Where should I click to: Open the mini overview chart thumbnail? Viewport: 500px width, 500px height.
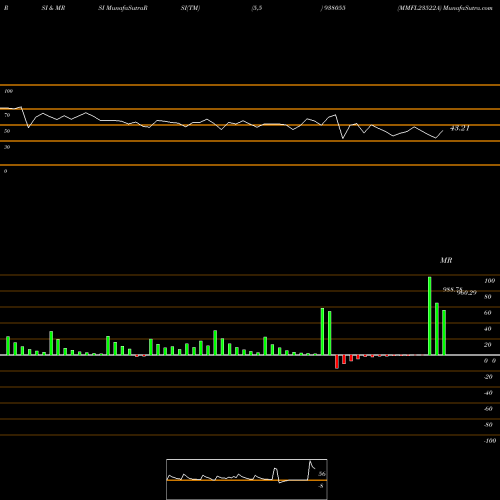(x=247, y=479)
